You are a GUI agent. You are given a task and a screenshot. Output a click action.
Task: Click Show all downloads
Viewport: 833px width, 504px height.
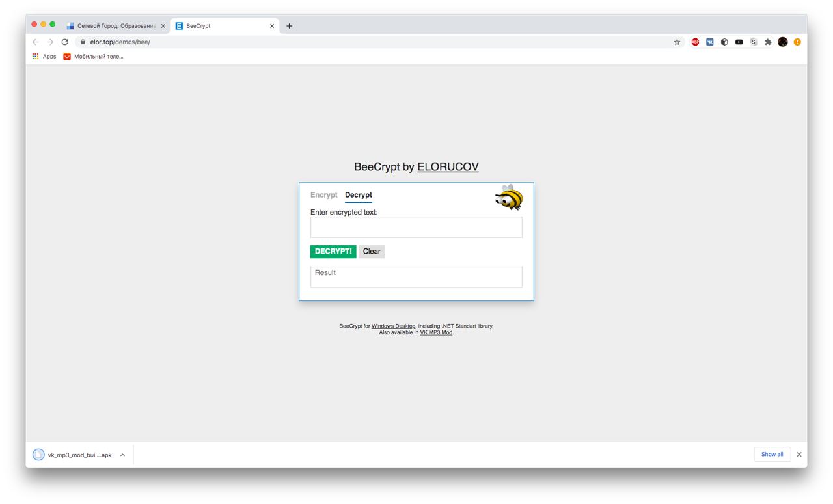772,454
